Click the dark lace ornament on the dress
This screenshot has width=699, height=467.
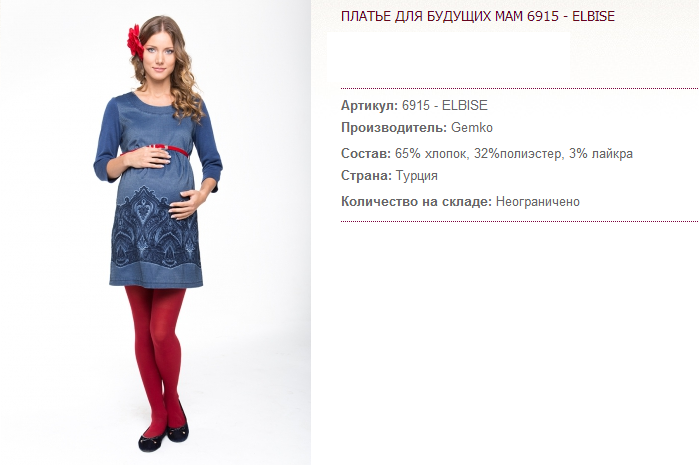coord(154,228)
